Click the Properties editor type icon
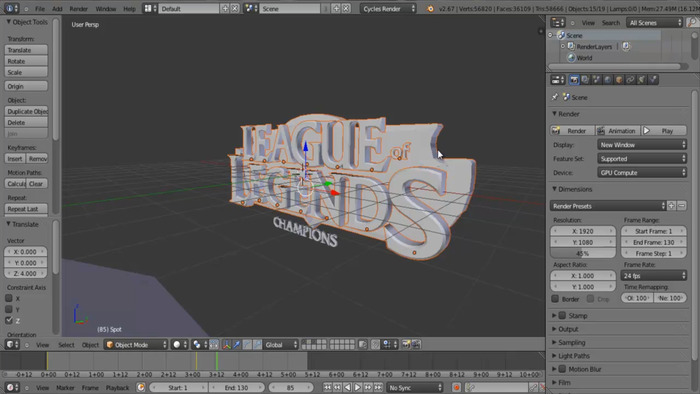Image resolution: width=700 pixels, height=394 pixels. point(558,80)
